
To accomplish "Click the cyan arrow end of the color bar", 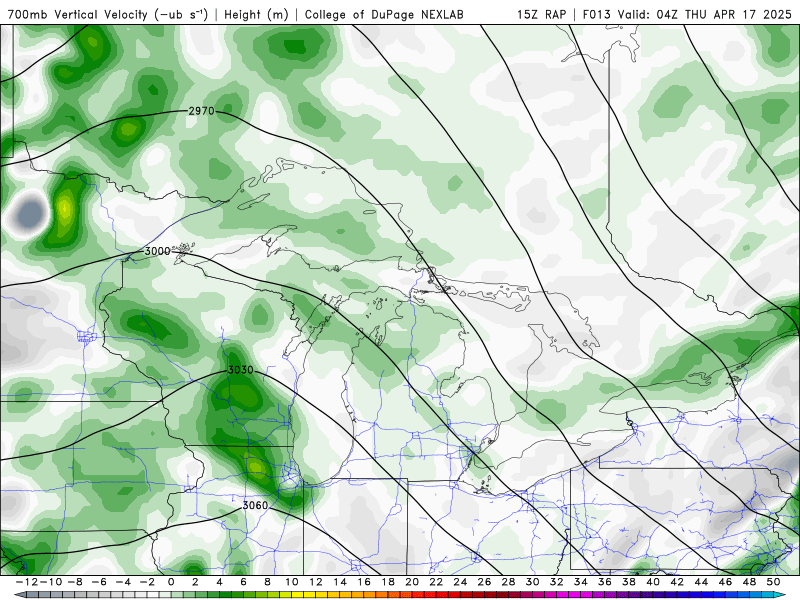I will point(781,595).
